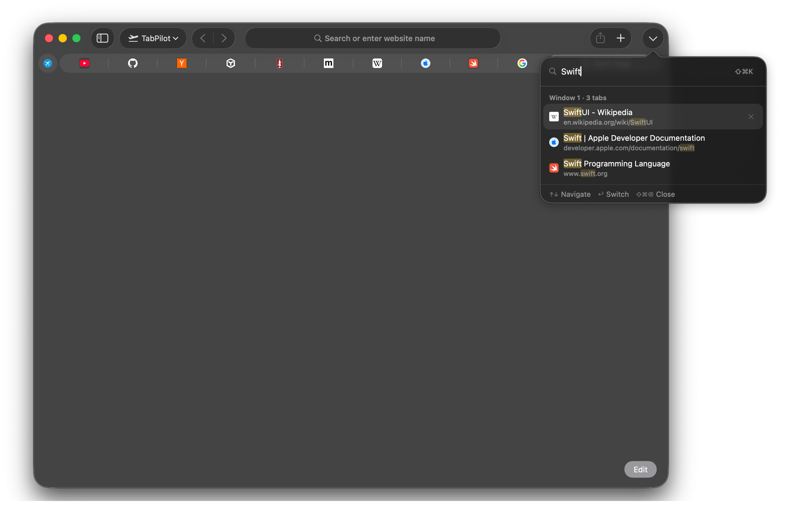Switch to the GitHub tab

(x=133, y=63)
